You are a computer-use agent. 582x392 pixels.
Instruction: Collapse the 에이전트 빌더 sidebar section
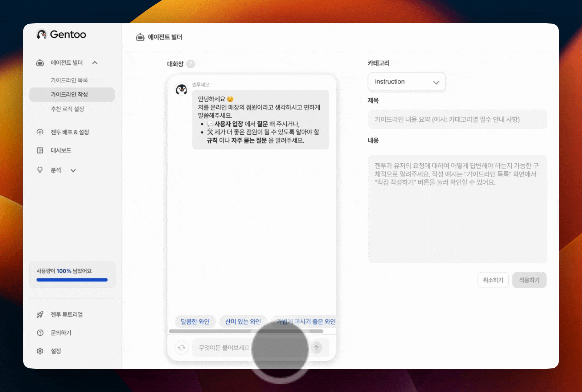click(95, 63)
